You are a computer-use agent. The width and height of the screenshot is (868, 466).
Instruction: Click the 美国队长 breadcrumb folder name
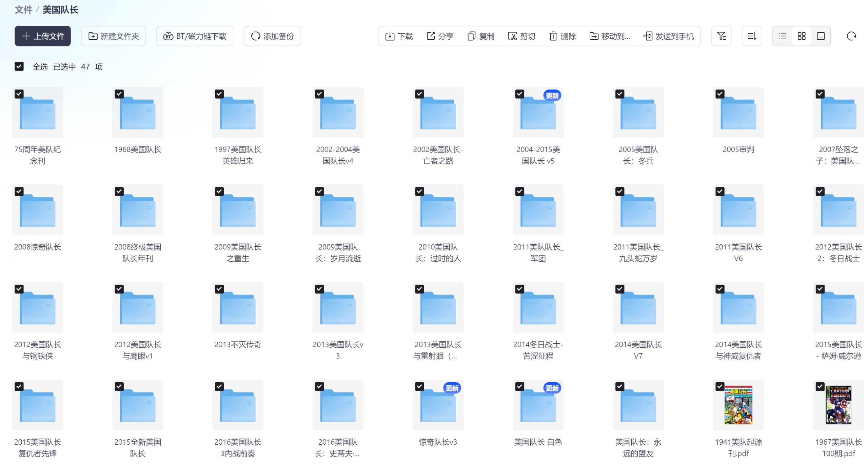click(60, 10)
